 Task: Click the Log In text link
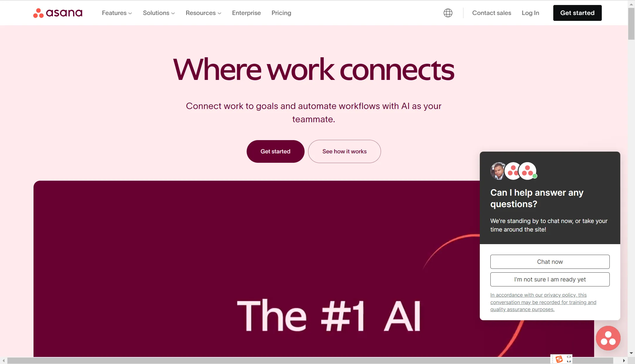point(530,13)
